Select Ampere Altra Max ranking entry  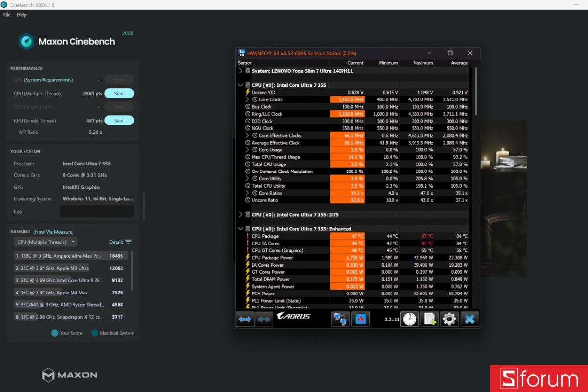point(71,256)
